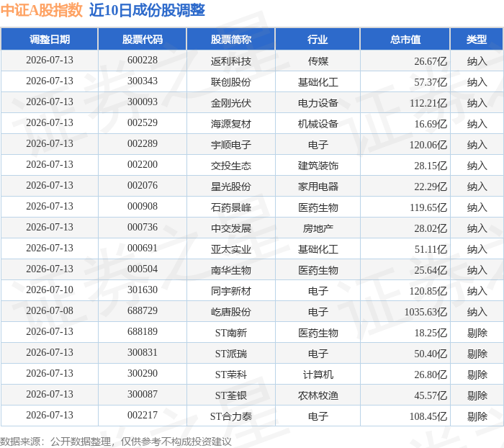Select the 农林牧渔 industry cell
Image resolution: width=504 pixels, height=448 pixels.
(318, 395)
